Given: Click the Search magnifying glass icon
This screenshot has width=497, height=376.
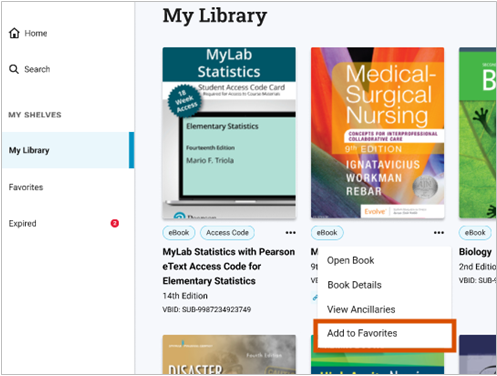Looking at the screenshot, I should pos(14,69).
